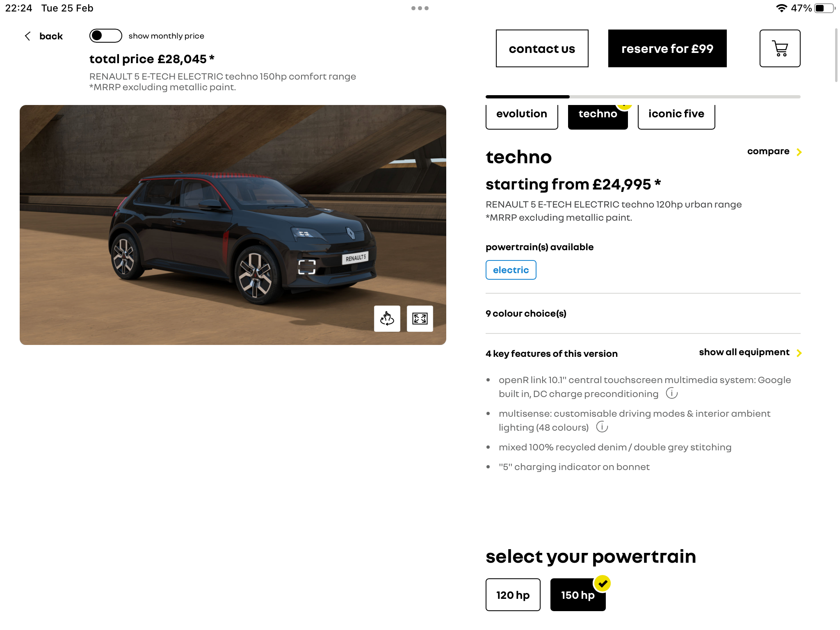The image size is (840, 630).
Task: Tap info icon next to DC charge preconditioning
Action: 671,393
